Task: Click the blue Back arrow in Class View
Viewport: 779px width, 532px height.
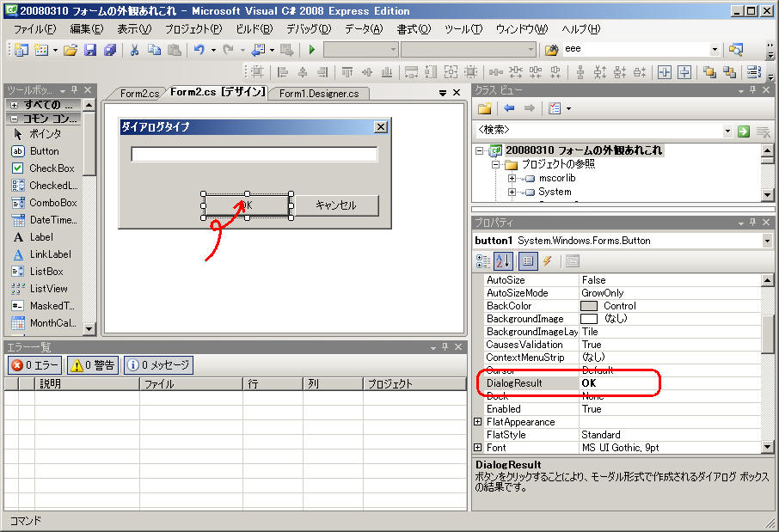Action: click(x=509, y=108)
